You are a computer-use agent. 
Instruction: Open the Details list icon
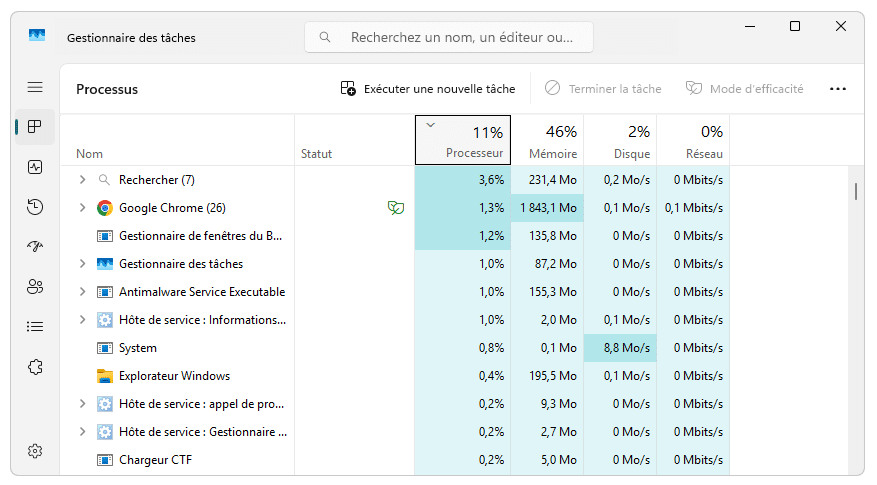click(35, 326)
